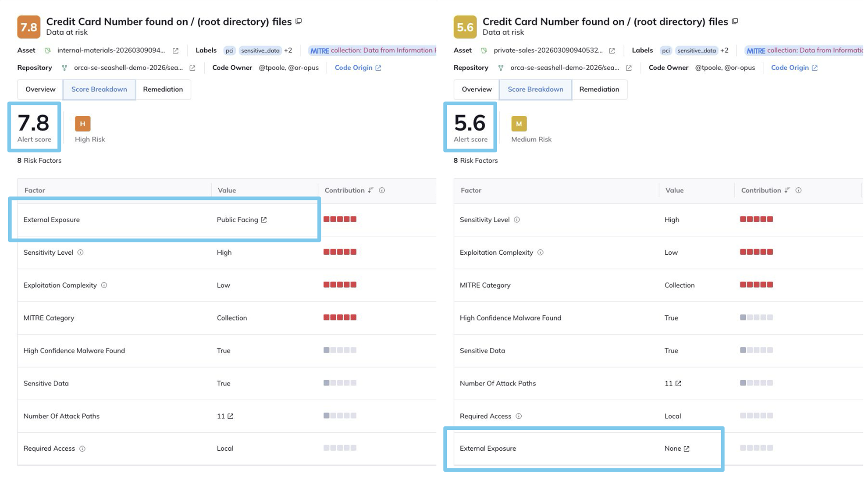Click yellow 5.6 score badge beside title

click(x=465, y=27)
